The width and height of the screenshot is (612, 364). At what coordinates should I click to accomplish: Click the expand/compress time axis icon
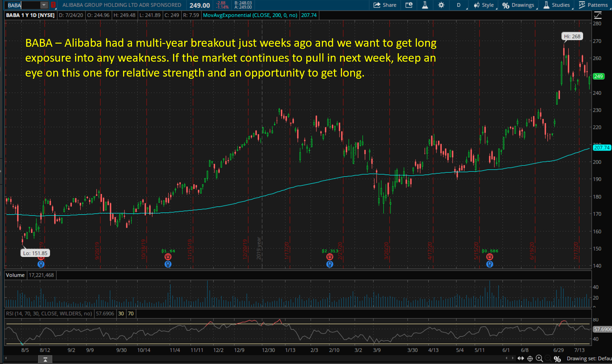point(521,358)
